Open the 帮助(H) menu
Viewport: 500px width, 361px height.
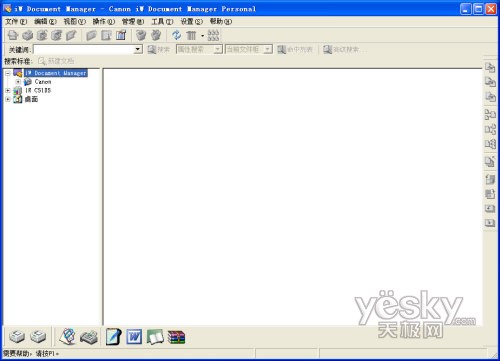(221, 22)
